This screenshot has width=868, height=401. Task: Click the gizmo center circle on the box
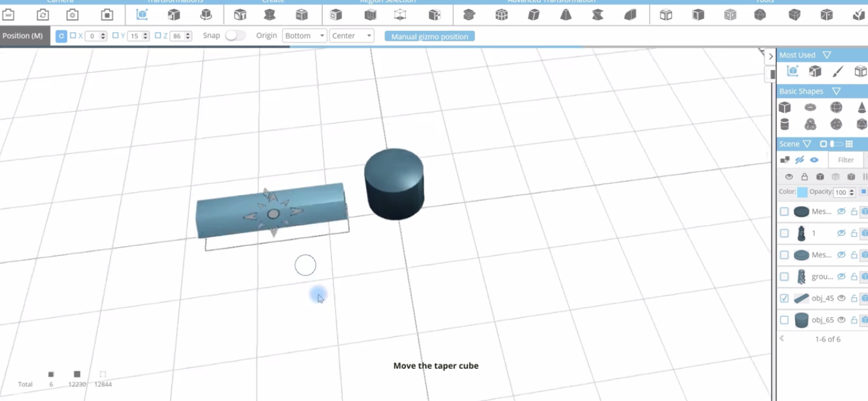point(273,214)
